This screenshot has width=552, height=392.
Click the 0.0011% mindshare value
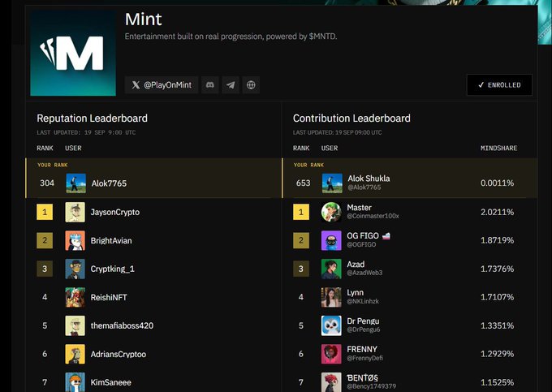click(497, 183)
